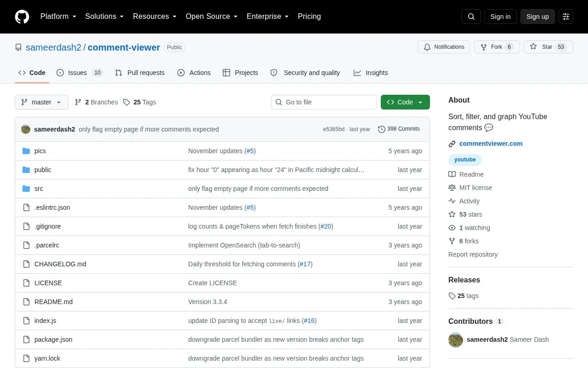This screenshot has width=588, height=368.
Task: Click the Go to file field
Action: 324,102
